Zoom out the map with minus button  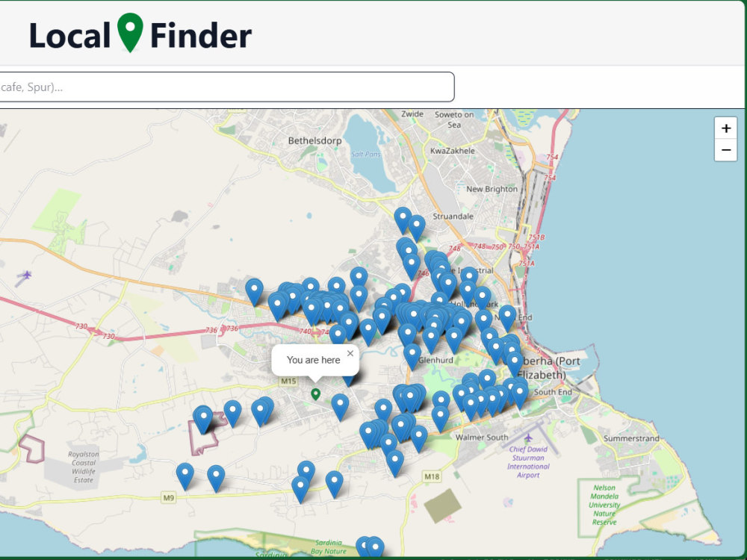pyautogui.click(x=725, y=150)
